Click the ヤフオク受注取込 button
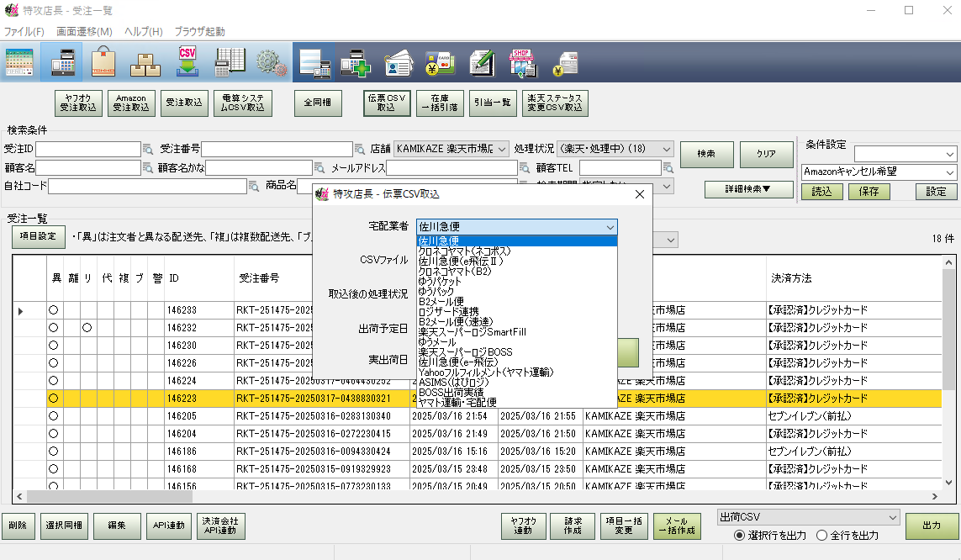Viewport: 961px width, 560px height. tap(78, 103)
